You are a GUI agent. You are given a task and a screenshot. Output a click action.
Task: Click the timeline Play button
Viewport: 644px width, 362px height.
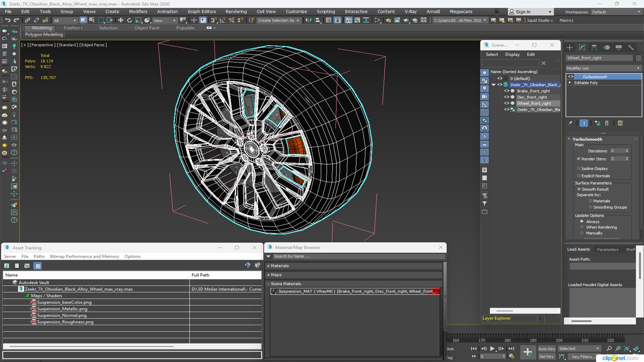point(492,349)
